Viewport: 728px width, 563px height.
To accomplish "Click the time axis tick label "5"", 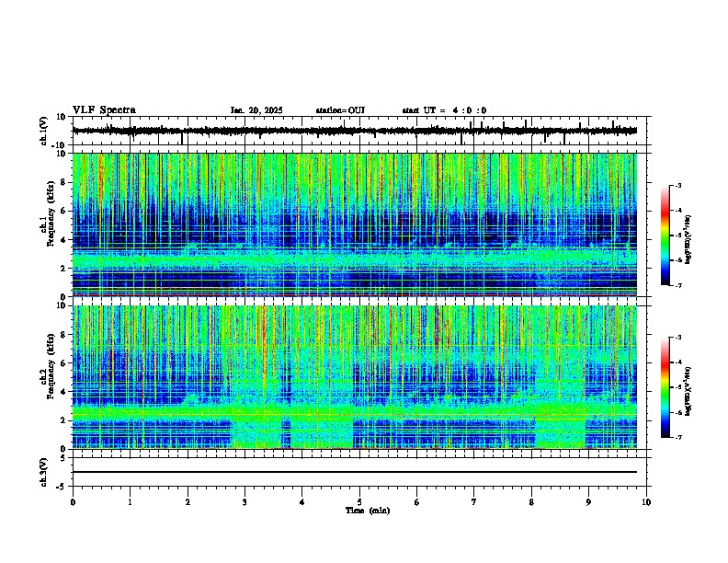I will pyautogui.click(x=359, y=502).
